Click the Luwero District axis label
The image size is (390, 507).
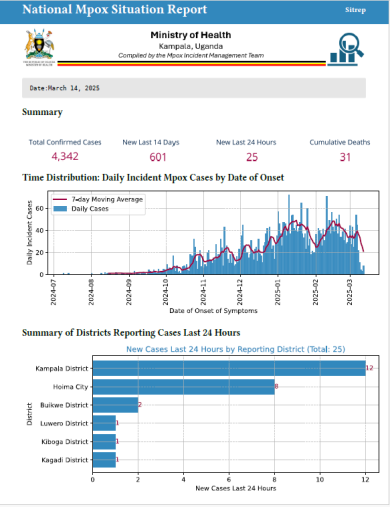tap(64, 423)
